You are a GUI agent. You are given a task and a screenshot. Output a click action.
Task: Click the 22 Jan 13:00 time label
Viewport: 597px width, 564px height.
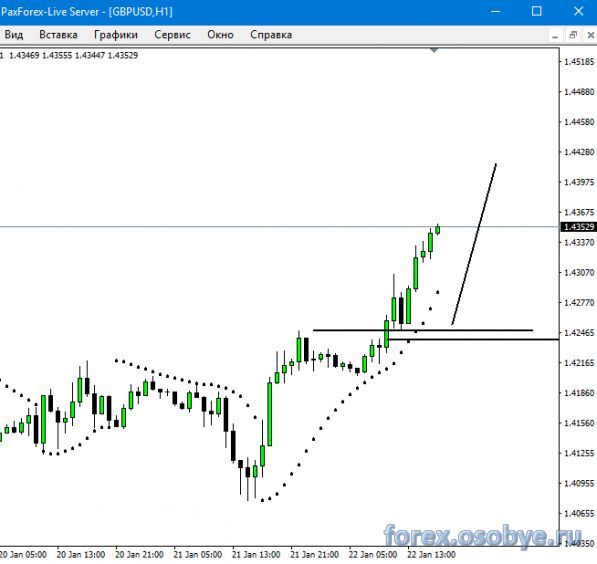pyautogui.click(x=431, y=554)
